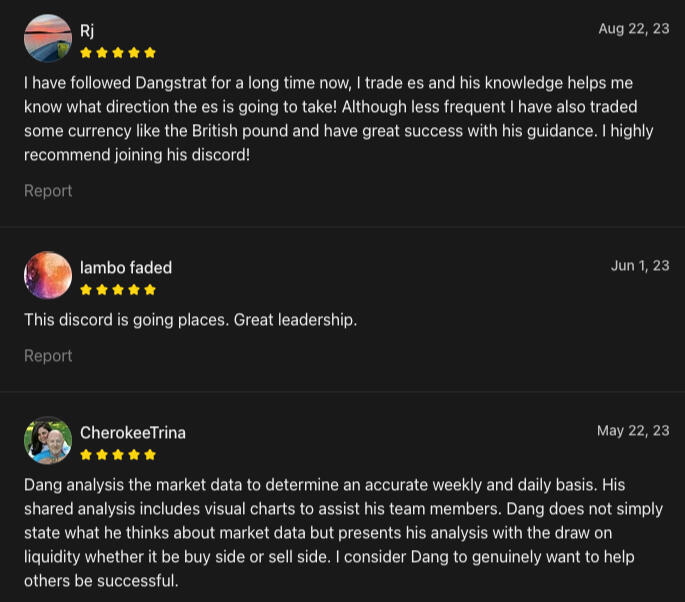Open lambo faded's username

(x=126, y=267)
